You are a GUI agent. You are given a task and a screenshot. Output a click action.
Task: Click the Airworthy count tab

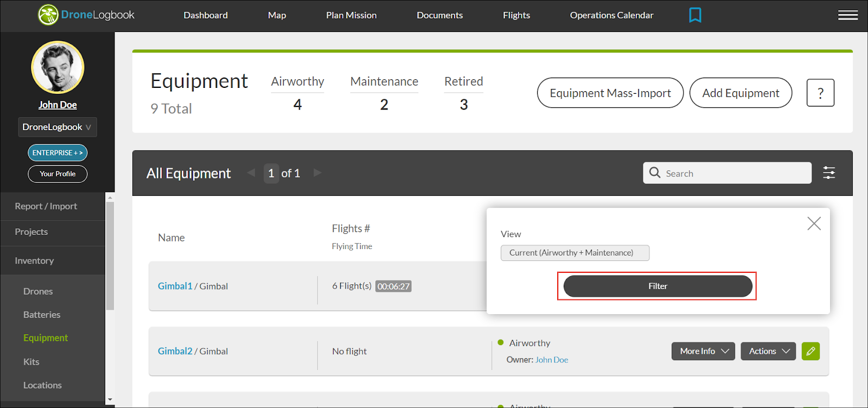coord(297,93)
